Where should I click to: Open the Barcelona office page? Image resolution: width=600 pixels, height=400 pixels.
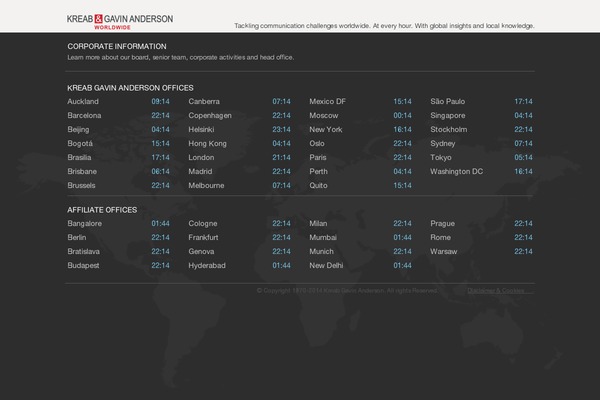pos(85,116)
